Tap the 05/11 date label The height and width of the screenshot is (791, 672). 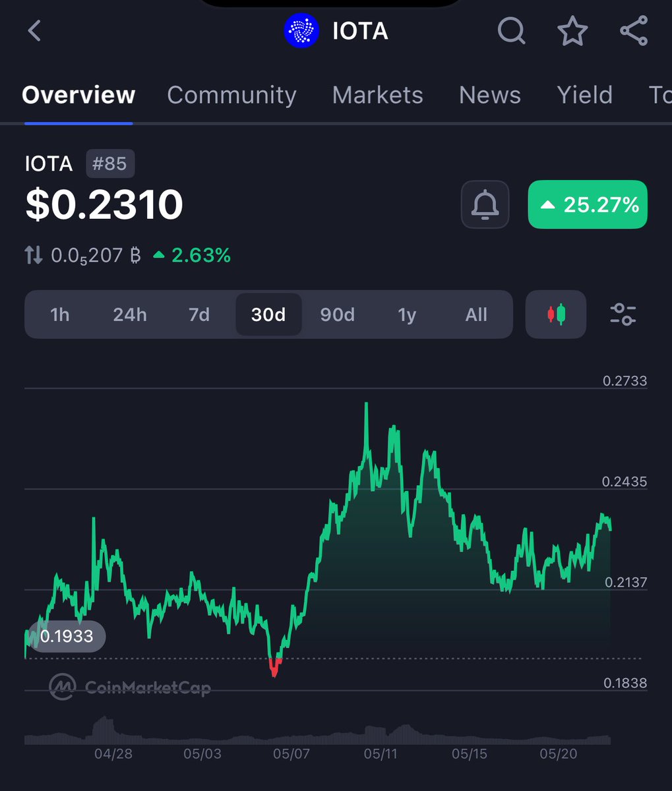(381, 753)
